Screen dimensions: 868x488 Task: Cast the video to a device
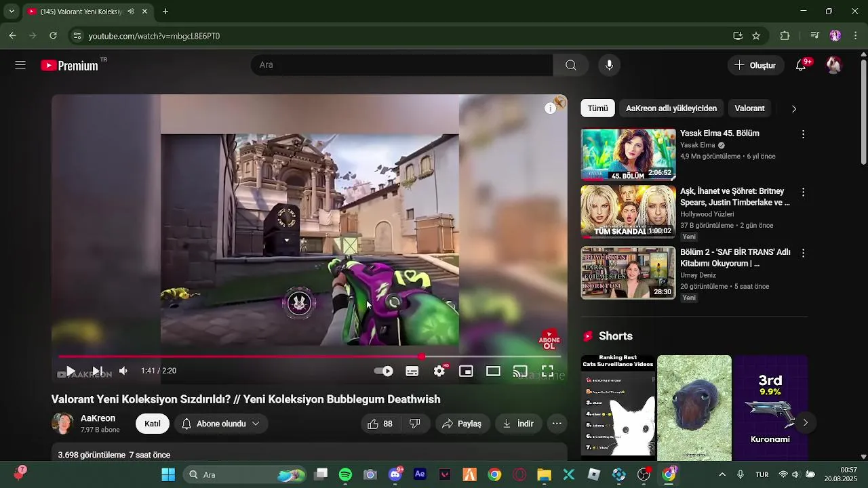pos(520,371)
